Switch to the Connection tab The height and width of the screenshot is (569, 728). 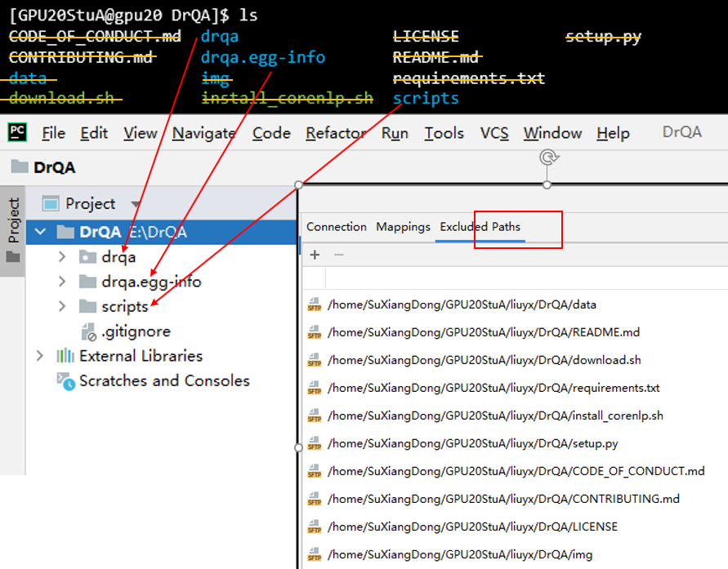coord(336,227)
